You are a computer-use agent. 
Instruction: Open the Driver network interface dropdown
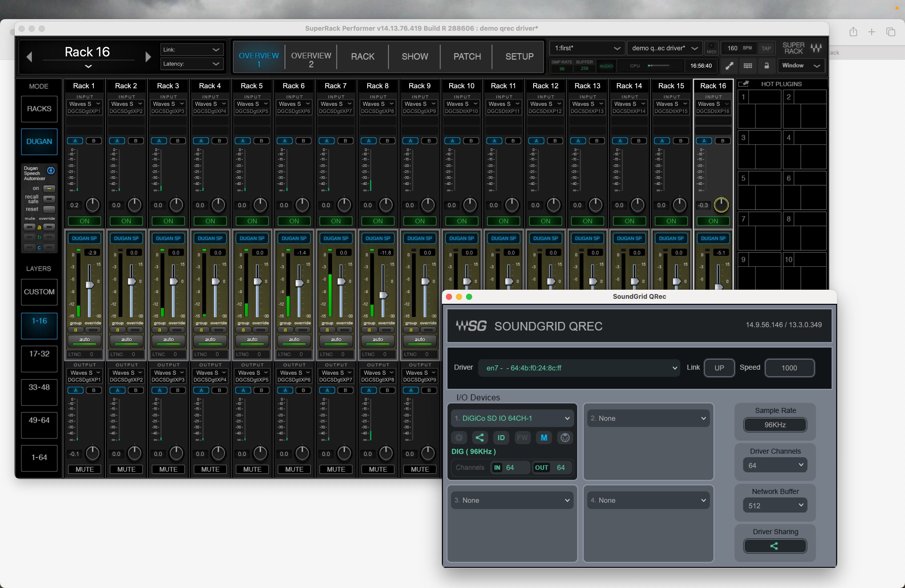pyautogui.click(x=578, y=368)
